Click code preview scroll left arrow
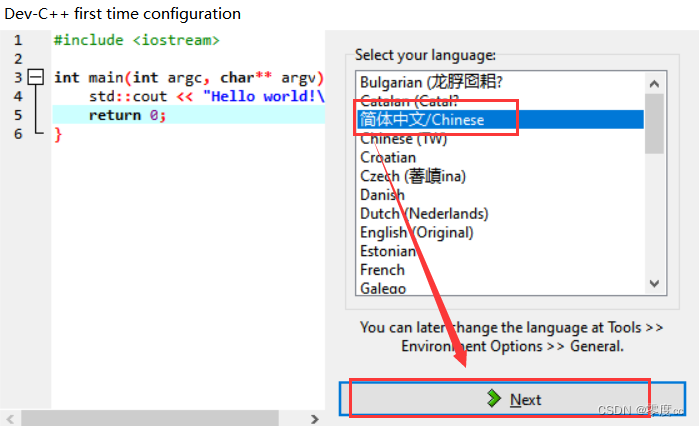This screenshot has width=699, height=426. click(10, 419)
